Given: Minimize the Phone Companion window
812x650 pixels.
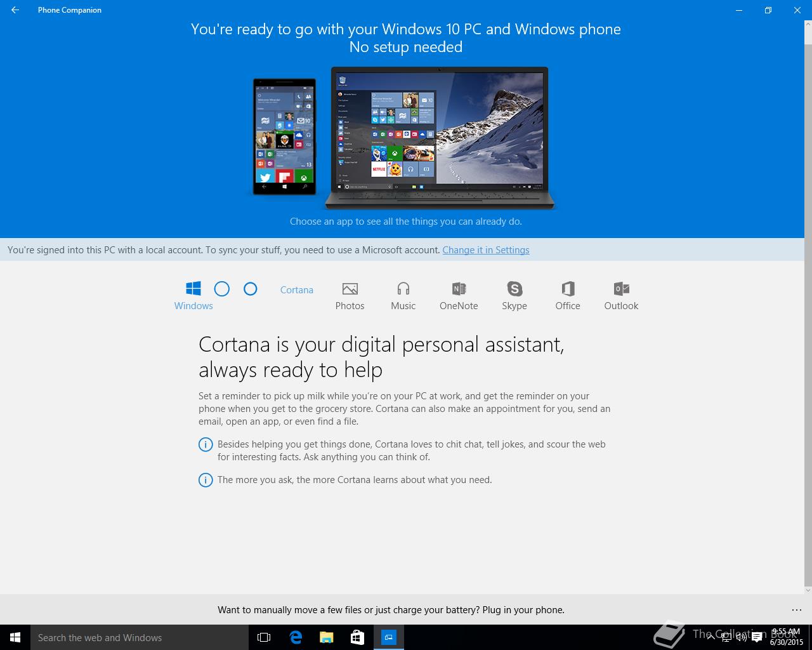Looking at the screenshot, I should click(738, 10).
